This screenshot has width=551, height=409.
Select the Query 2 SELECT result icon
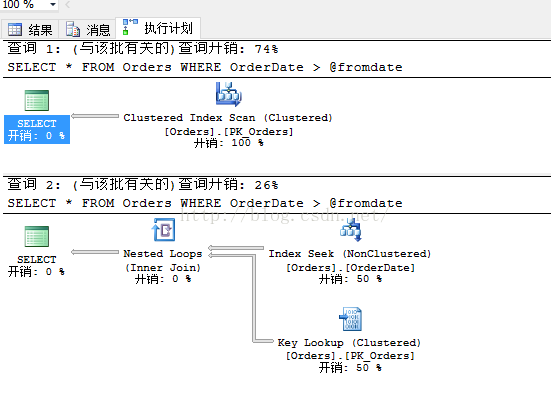coord(37,236)
